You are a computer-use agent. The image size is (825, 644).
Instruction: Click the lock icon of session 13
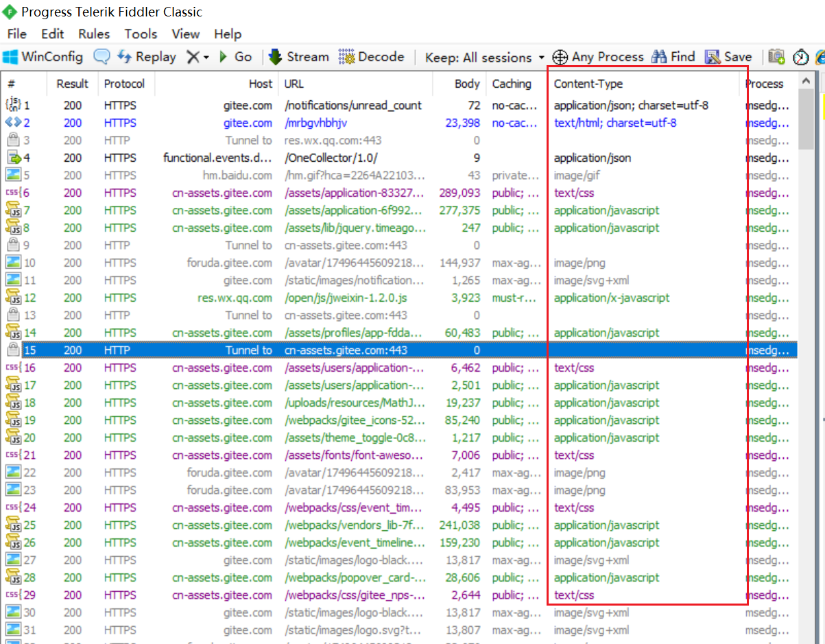(13, 315)
